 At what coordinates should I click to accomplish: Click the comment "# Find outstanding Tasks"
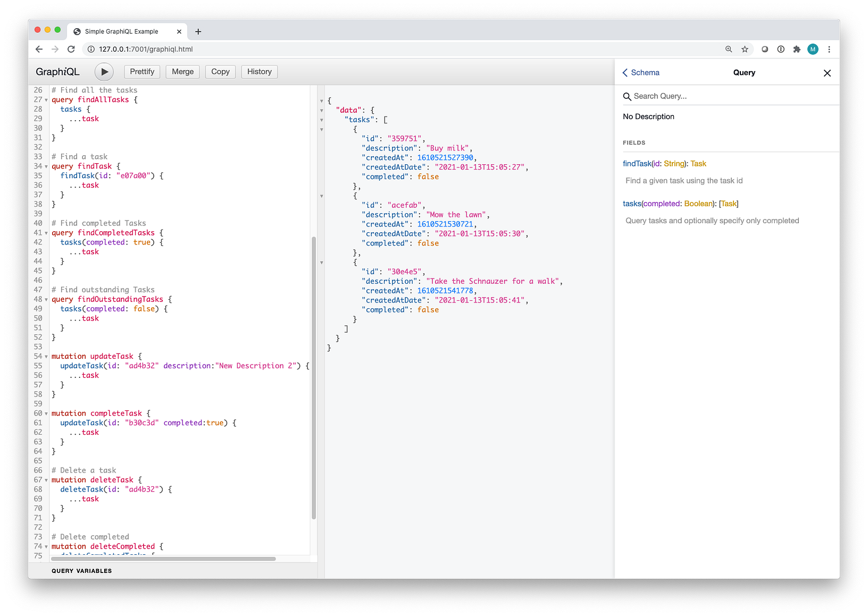coord(103,290)
